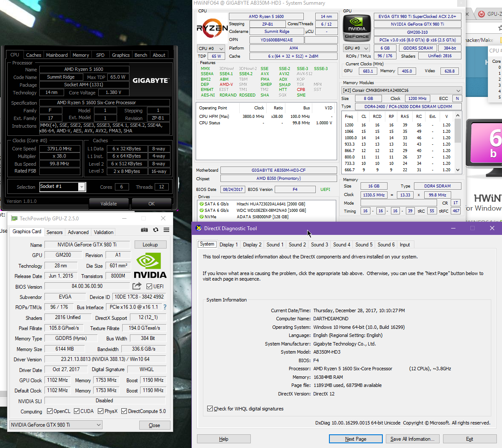Click GPU-Z Name field value
Screen dimensions: 502x448
tap(87, 244)
